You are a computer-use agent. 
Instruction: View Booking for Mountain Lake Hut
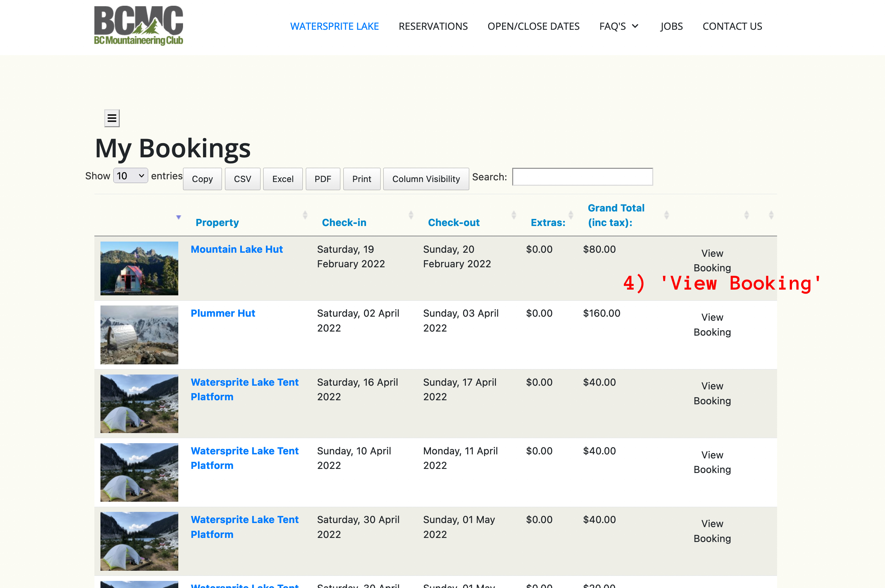[712, 261]
